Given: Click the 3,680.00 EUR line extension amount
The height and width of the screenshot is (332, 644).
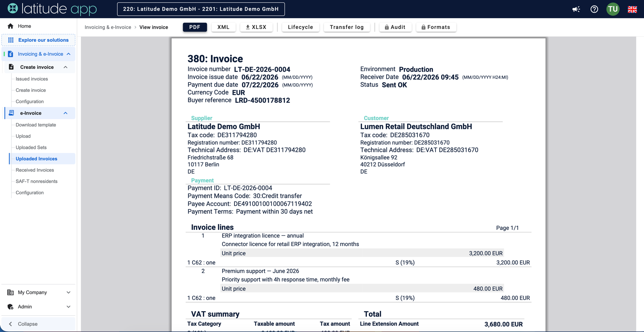Looking at the screenshot, I should coord(504,324).
